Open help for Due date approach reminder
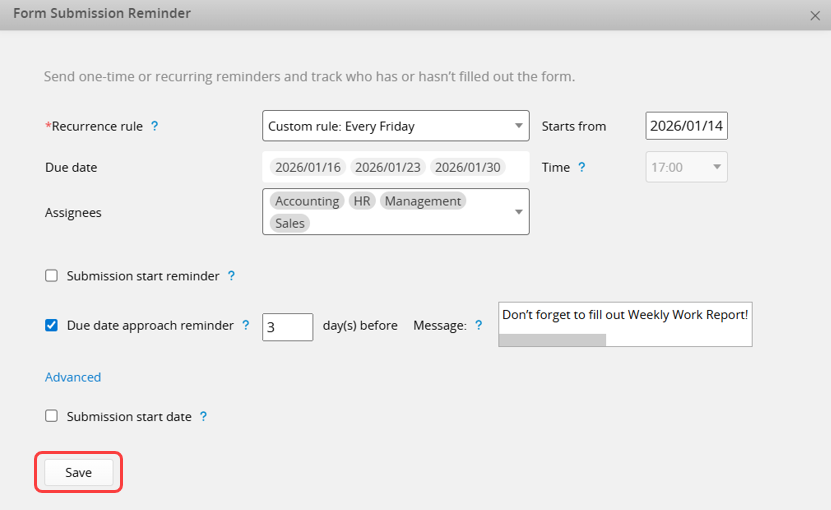 246,326
